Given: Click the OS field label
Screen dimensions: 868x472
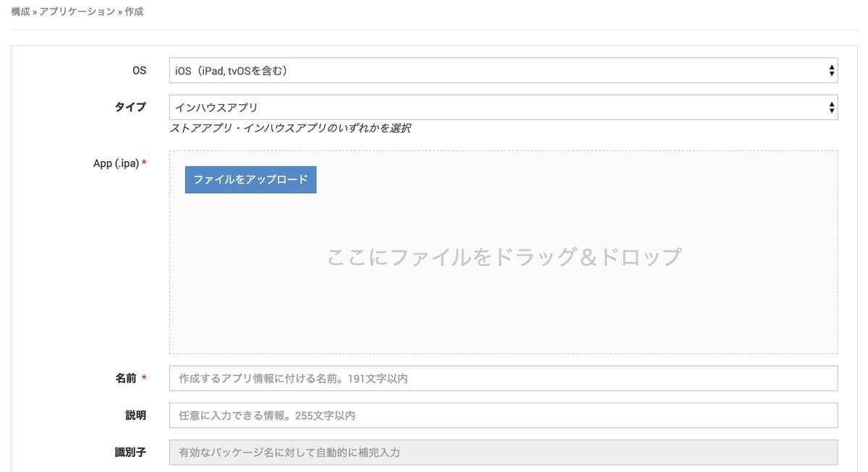Looking at the screenshot, I should tap(139, 70).
